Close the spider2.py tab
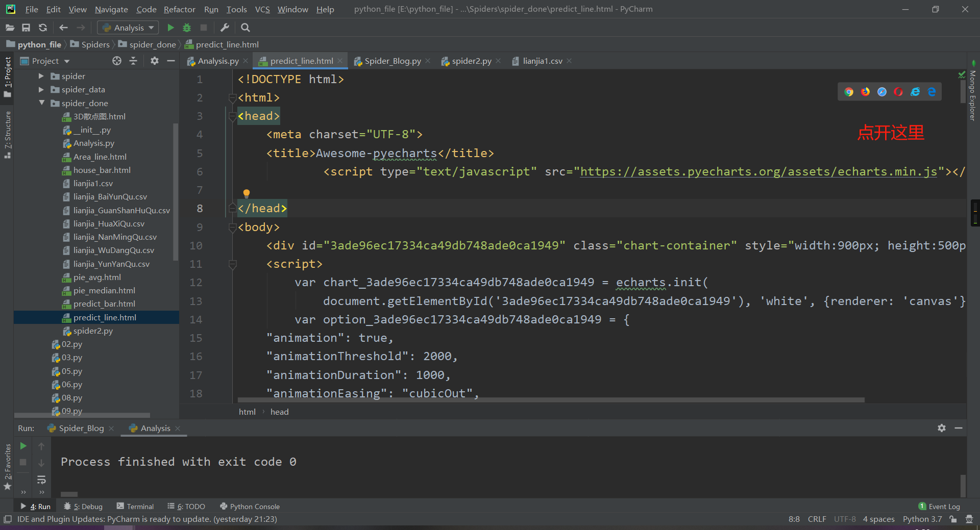This screenshot has width=980, height=530. point(498,61)
